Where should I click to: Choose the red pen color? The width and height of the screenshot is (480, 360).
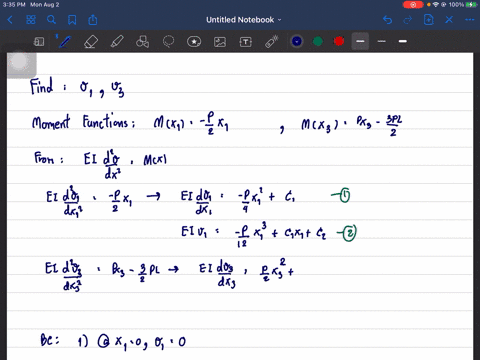pyautogui.click(x=339, y=41)
